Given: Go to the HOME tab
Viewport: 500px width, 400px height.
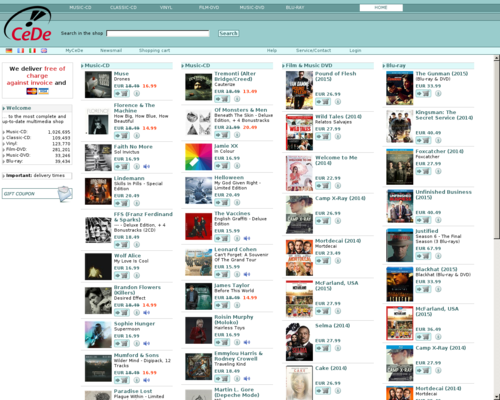Looking at the screenshot, I should point(381,7).
